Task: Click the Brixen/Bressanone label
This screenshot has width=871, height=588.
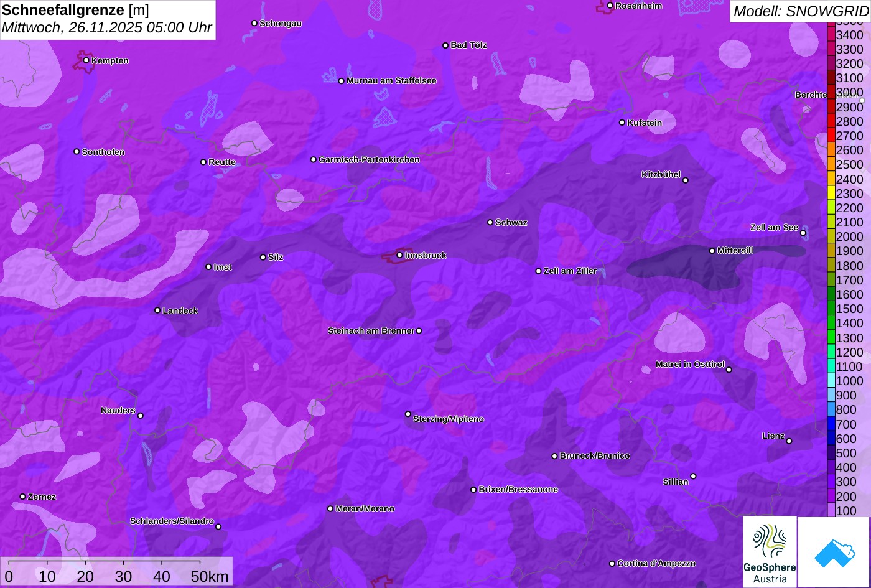Action: coord(518,490)
